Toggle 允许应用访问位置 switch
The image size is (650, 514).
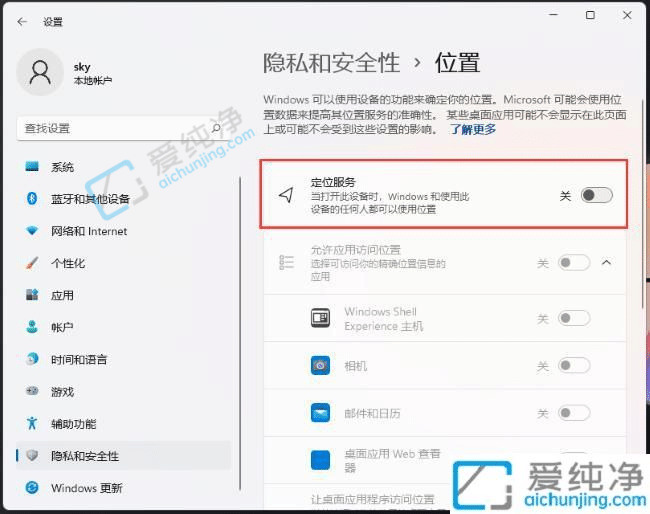tap(574, 262)
